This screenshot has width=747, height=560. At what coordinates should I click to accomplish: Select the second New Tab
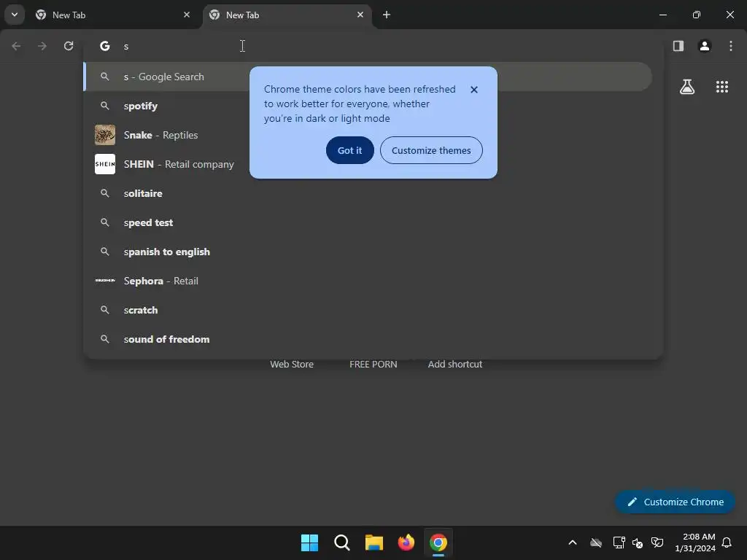coord(287,15)
